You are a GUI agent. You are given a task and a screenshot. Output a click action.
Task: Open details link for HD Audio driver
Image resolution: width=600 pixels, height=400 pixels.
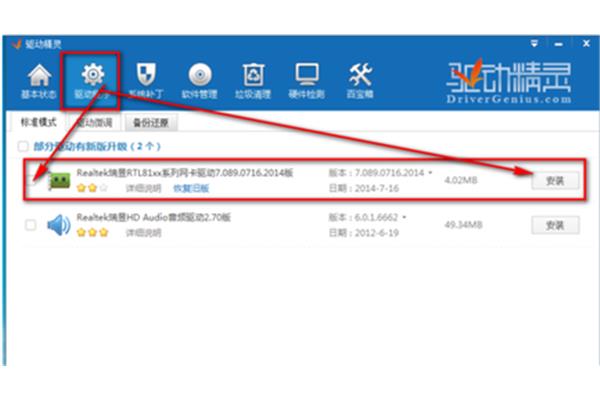click(143, 233)
